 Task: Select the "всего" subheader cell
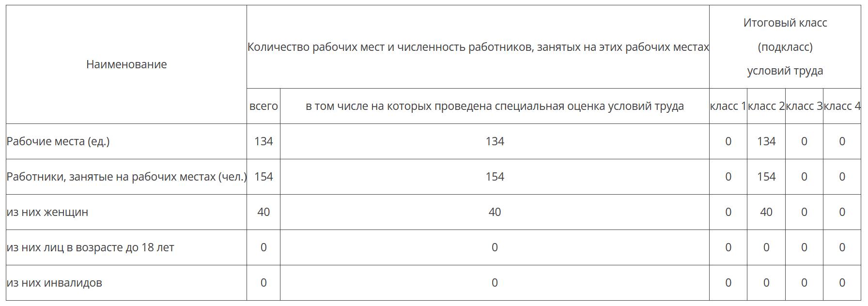pyautogui.click(x=263, y=106)
